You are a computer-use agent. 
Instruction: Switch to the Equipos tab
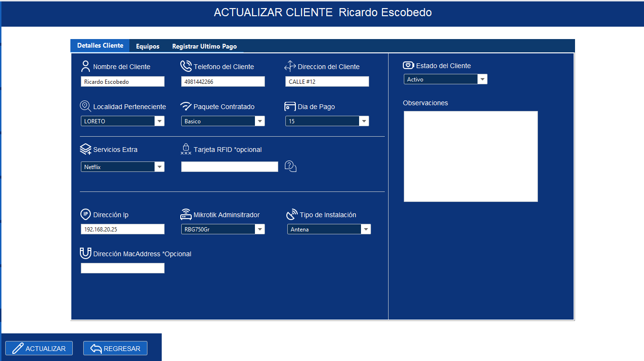point(147,46)
